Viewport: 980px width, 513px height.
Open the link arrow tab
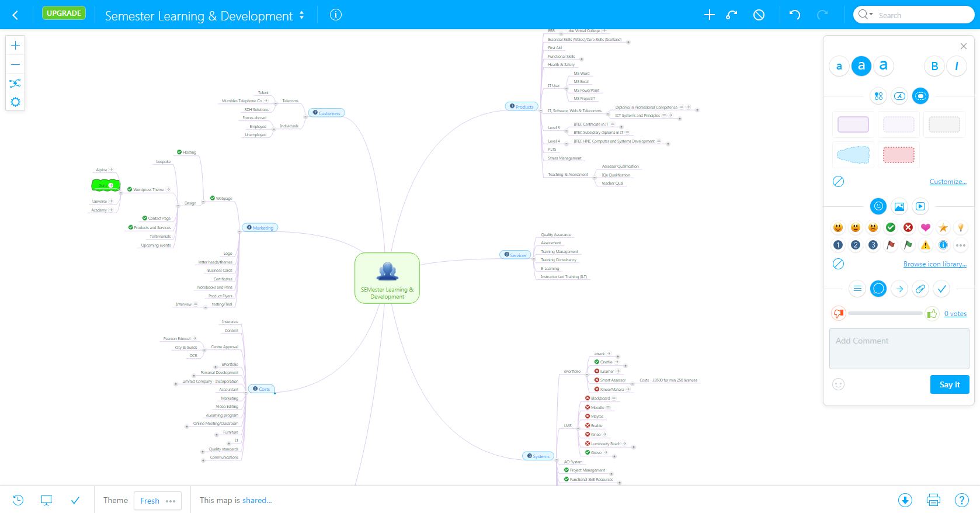click(x=899, y=289)
